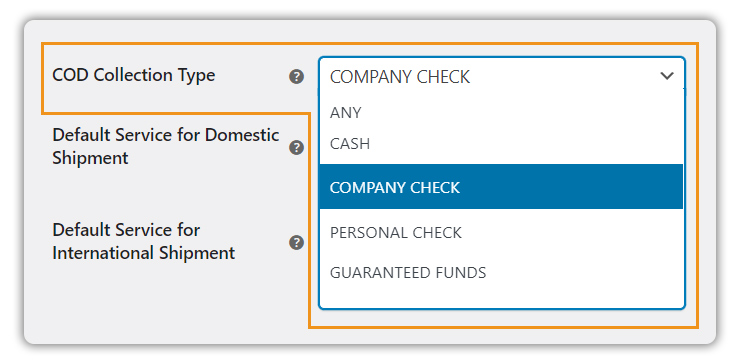The width and height of the screenshot is (742, 364).
Task: Click blank space below GUARANTEED FUNDS in list
Action: click(501, 296)
